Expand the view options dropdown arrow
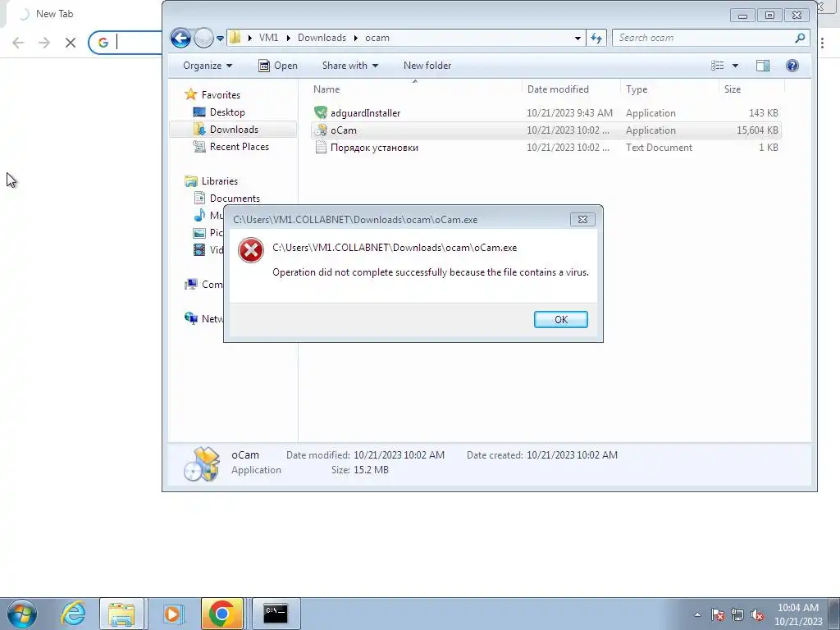This screenshot has height=630, width=840. (735, 66)
